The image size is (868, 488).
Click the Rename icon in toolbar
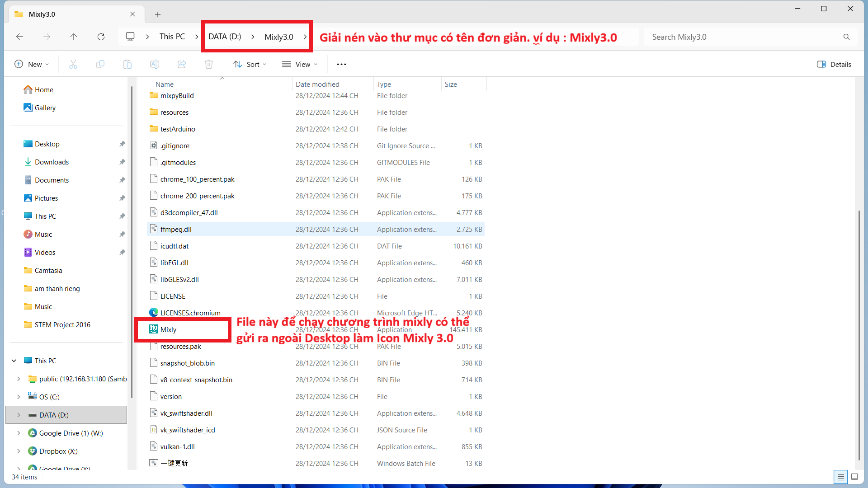pos(155,64)
